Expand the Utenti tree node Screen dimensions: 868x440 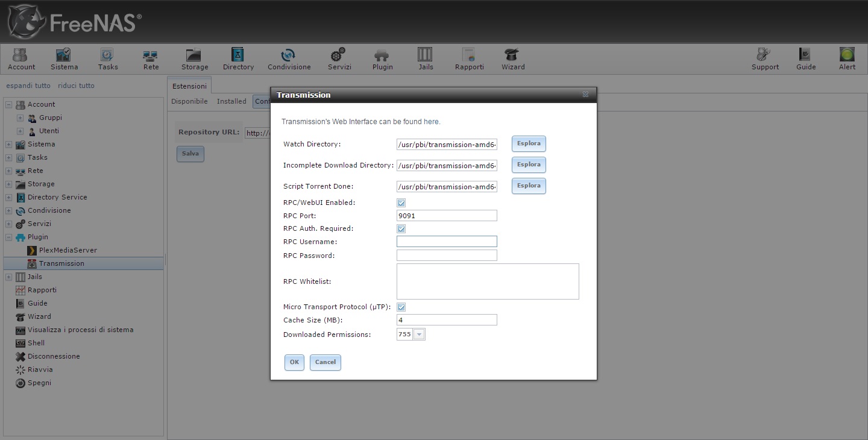pos(20,131)
